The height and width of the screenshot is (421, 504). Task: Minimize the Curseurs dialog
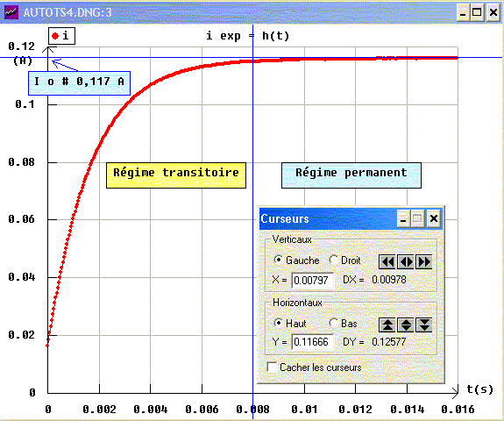click(x=403, y=218)
